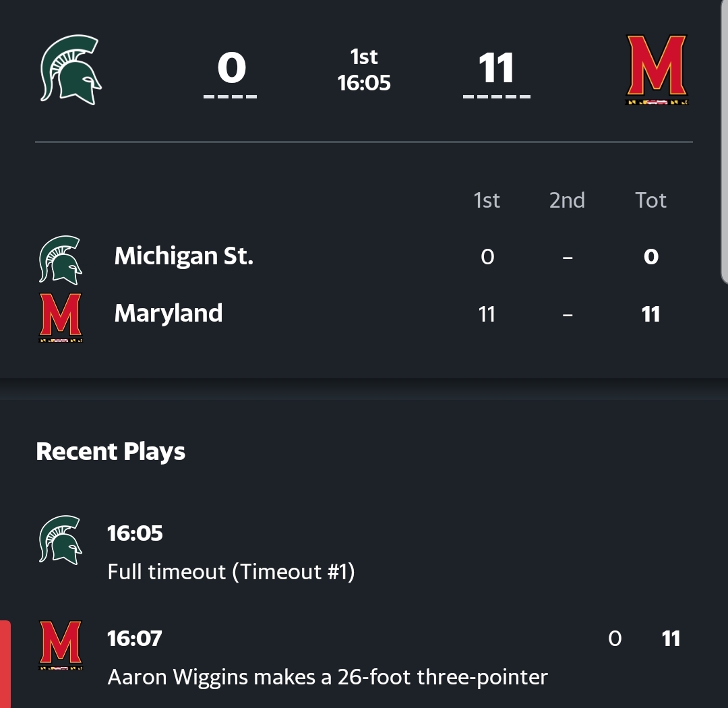The height and width of the screenshot is (708, 728).
Task: Open the Michigan St. team page
Action: point(183,256)
